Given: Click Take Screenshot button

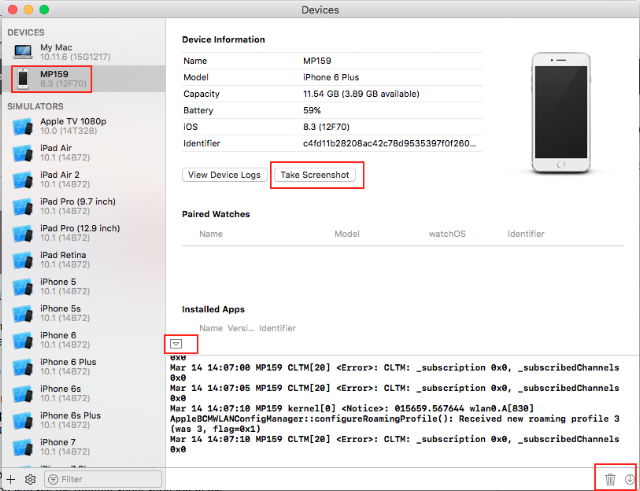Looking at the screenshot, I should 315,175.
